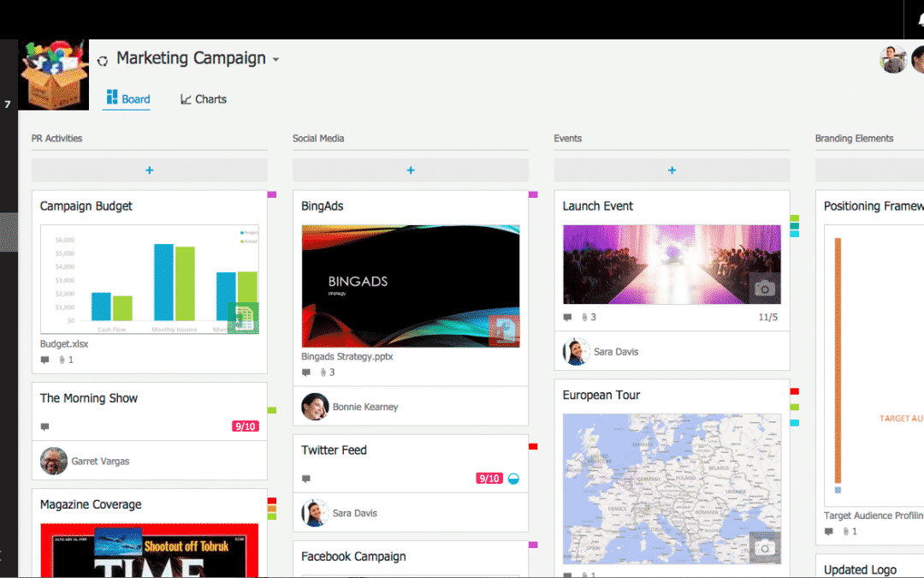Add a card to Events column
Image resolution: width=924 pixels, height=578 pixels.
click(672, 170)
